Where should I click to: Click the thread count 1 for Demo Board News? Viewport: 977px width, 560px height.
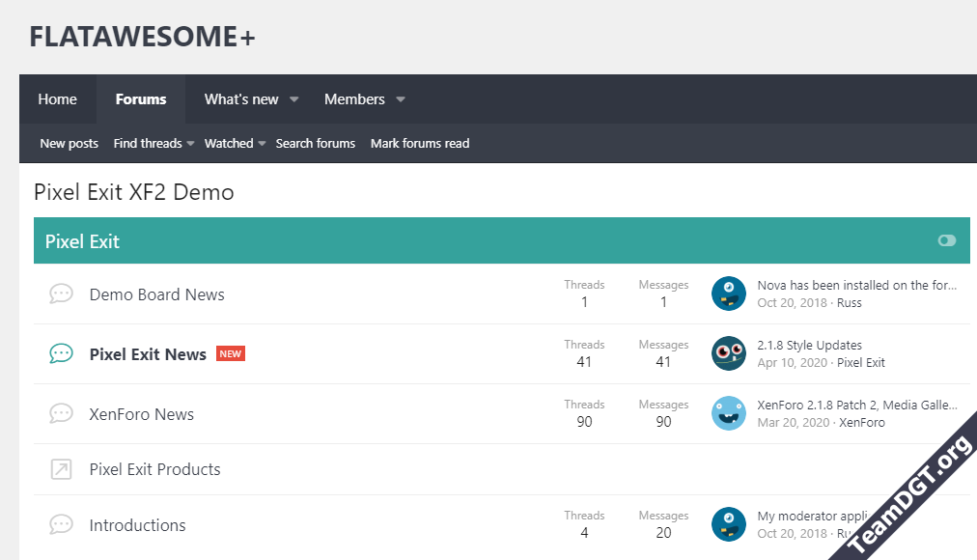point(584,302)
